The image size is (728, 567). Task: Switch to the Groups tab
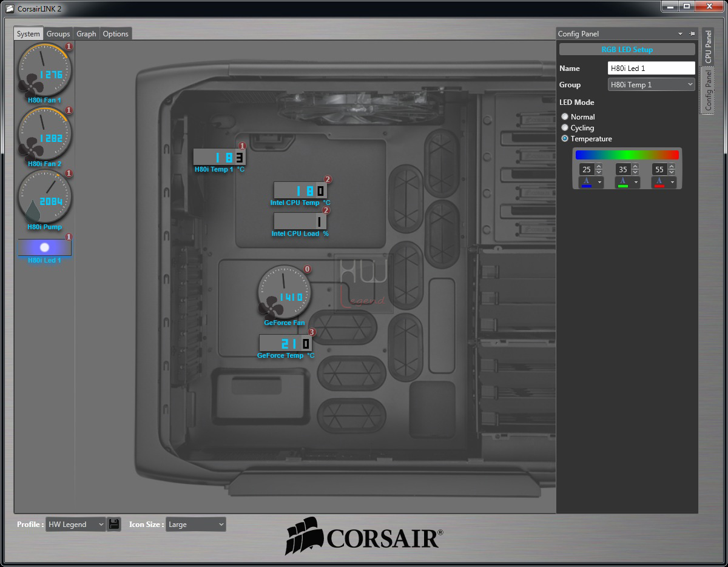pyautogui.click(x=58, y=34)
